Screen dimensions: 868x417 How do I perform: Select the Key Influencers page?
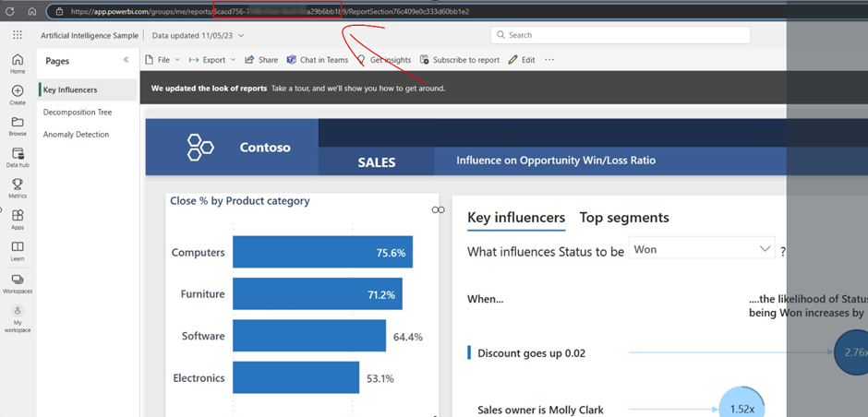point(88,89)
